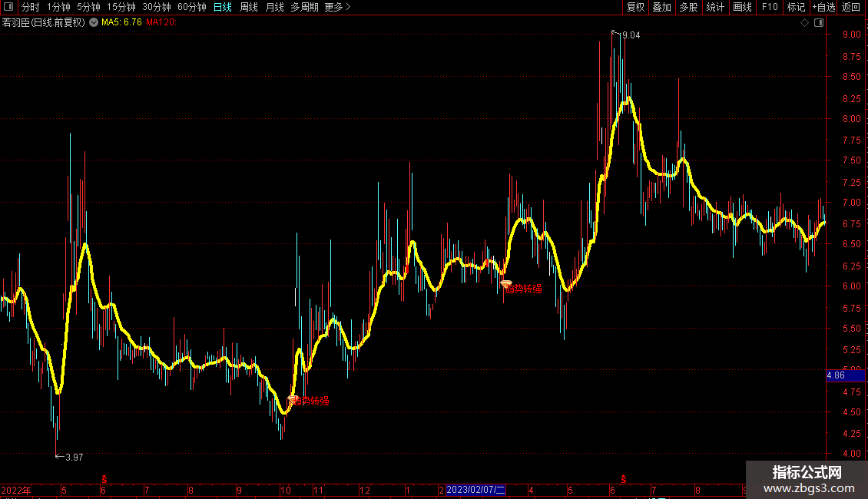This screenshot has height=499, width=868.
Task: Click the lower 趋势转强 signal marker
Action: point(310,401)
